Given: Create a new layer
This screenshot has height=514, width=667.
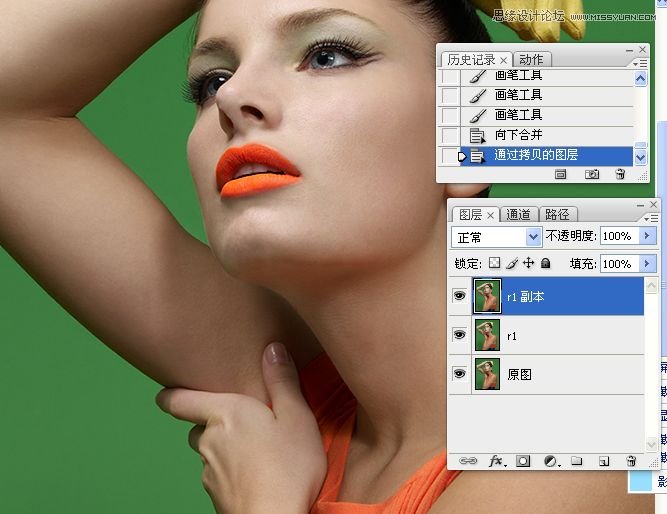Looking at the screenshot, I should (x=604, y=461).
